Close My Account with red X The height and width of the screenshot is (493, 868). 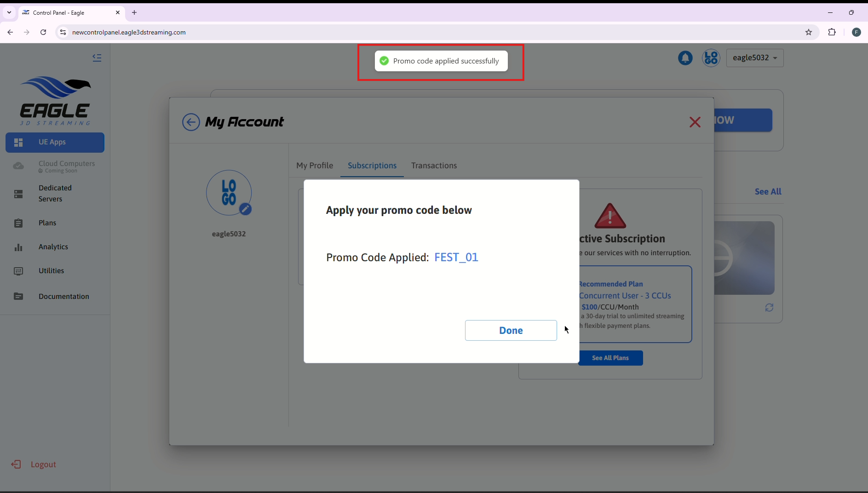coord(695,122)
